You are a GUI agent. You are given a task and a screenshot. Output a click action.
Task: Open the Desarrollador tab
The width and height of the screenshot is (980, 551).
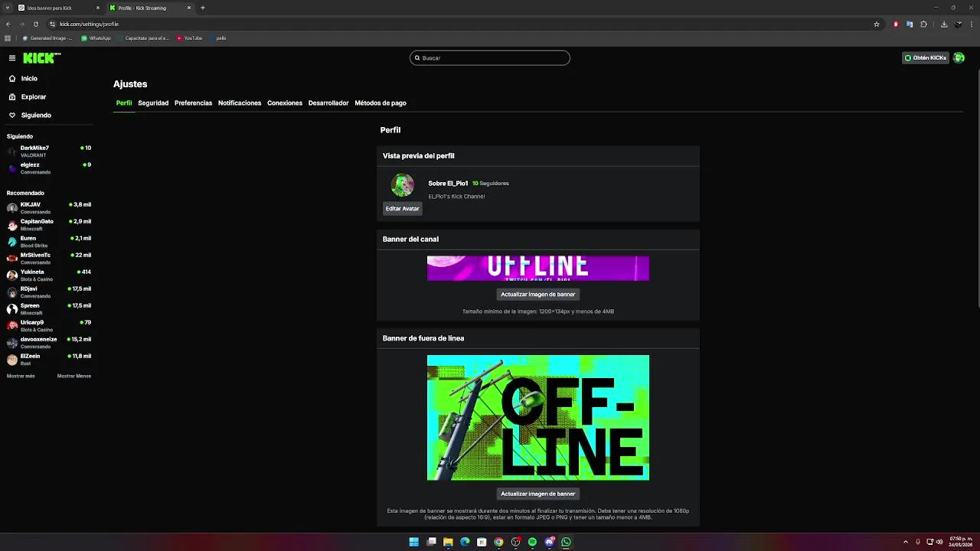328,103
